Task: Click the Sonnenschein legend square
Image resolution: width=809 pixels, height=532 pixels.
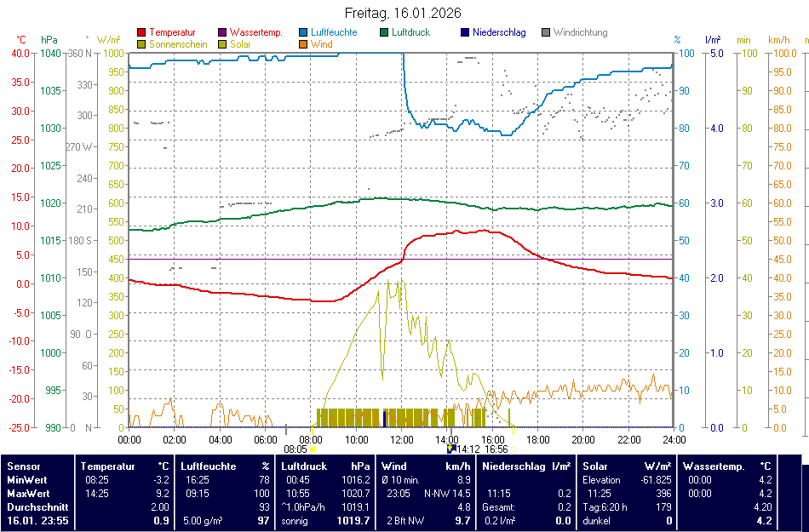Action: [141, 44]
